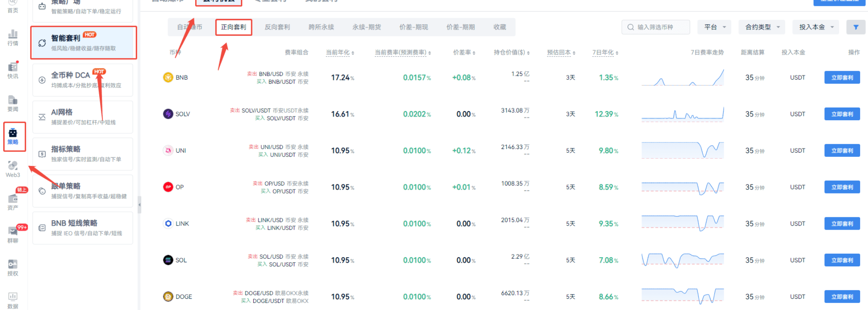
Task: Click the 输入筛选币种 search field
Action: (656, 27)
